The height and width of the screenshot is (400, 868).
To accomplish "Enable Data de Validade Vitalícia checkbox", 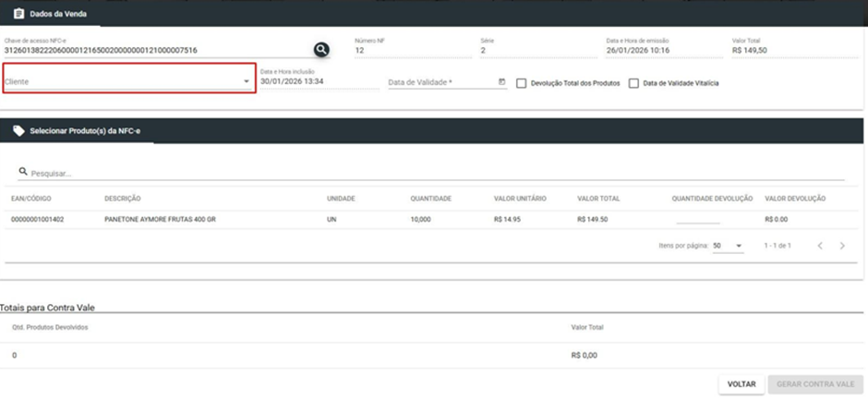I will [633, 83].
